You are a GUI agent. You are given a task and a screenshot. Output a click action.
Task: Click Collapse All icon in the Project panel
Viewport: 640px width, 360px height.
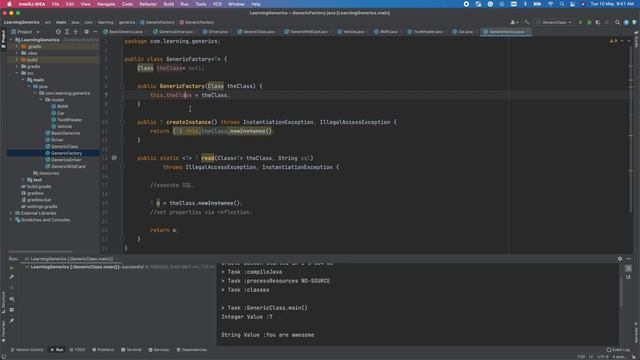76,31
